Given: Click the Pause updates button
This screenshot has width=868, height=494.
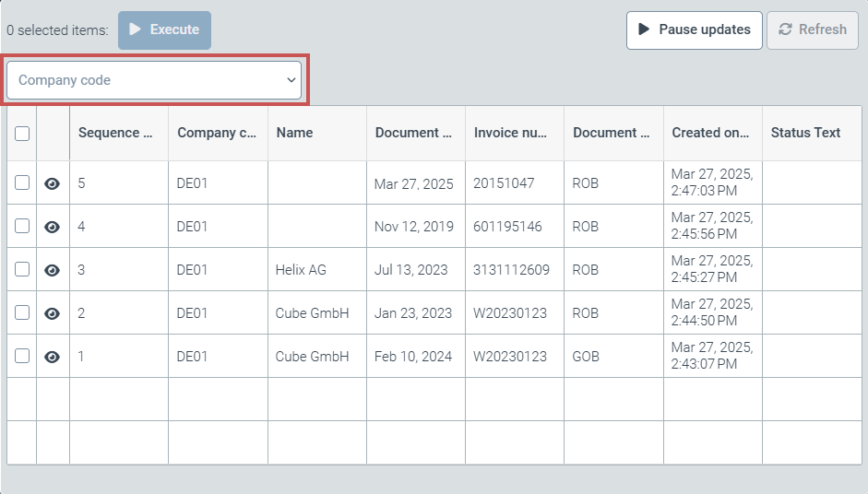Looking at the screenshot, I should (x=695, y=29).
